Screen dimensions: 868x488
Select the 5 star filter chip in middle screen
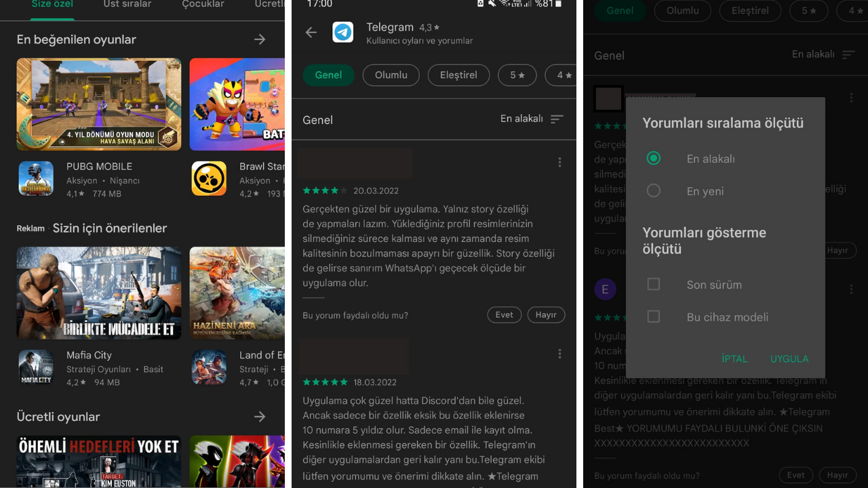point(517,75)
